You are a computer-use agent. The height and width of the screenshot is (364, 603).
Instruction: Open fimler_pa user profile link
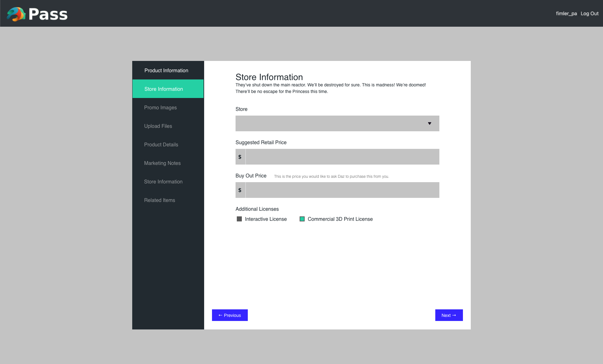tap(566, 14)
